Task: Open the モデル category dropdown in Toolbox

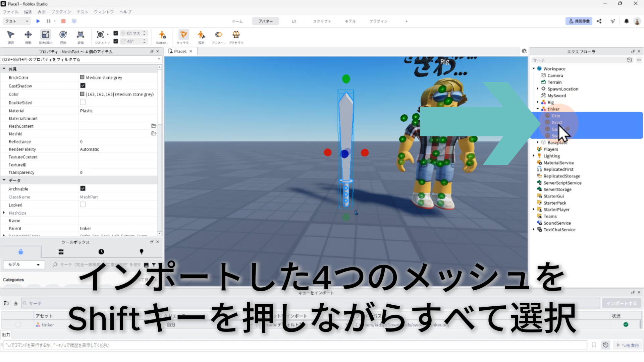Action: pos(23,264)
